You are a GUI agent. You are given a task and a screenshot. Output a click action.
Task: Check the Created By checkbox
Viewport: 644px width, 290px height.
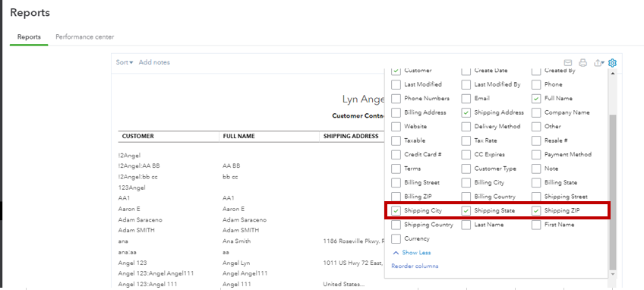pyautogui.click(x=536, y=71)
